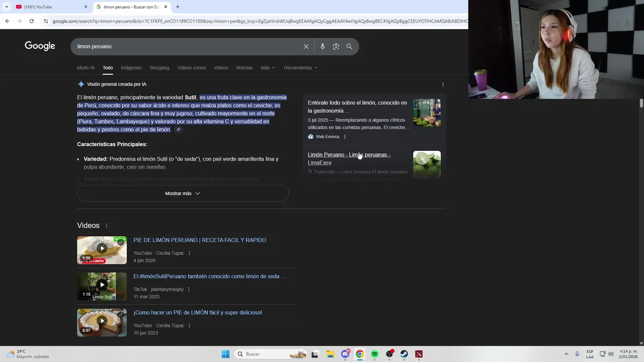The width and height of the screenshot is (644, 362).
Task: View site information icon in address bar
Action: click(x=46, y=21)
